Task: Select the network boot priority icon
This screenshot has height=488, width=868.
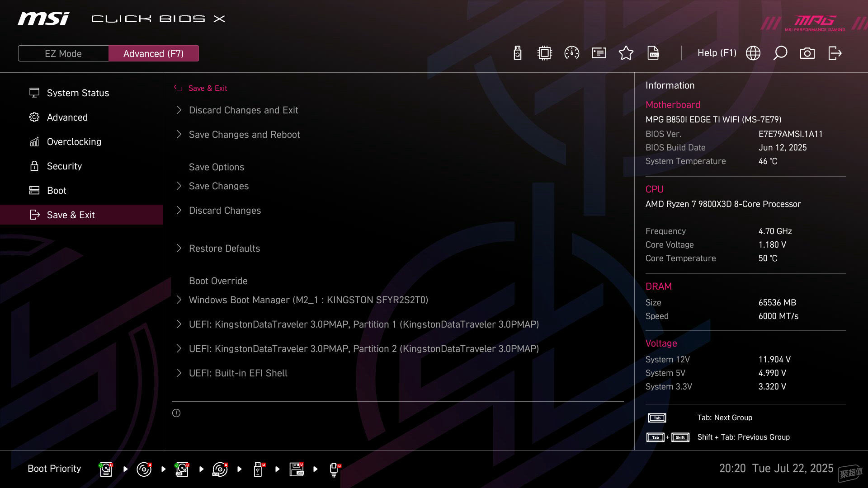Action: tap(335, 470)
